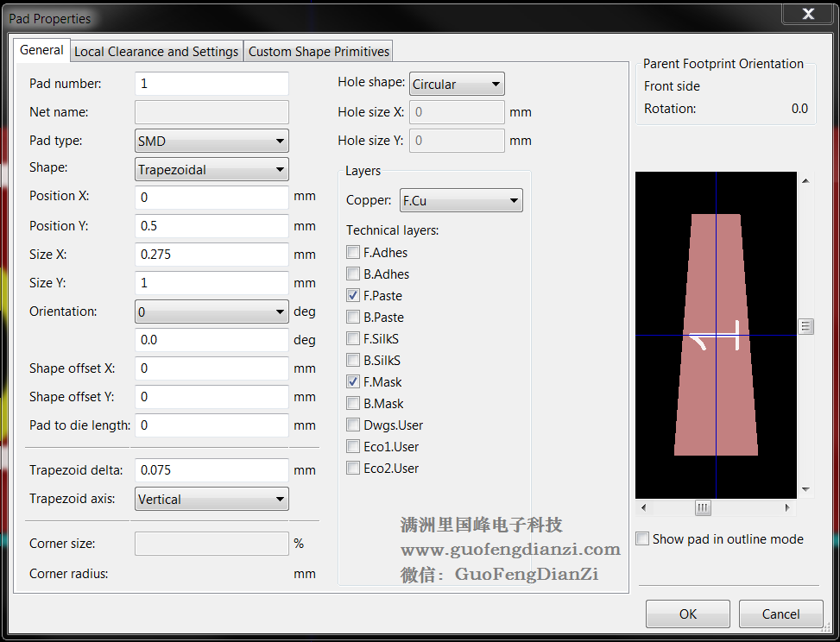The height and width of the screenshot is (642, 840).
Task: Enable the B.Adhes layer checkbox
Action: pos(353,274)
